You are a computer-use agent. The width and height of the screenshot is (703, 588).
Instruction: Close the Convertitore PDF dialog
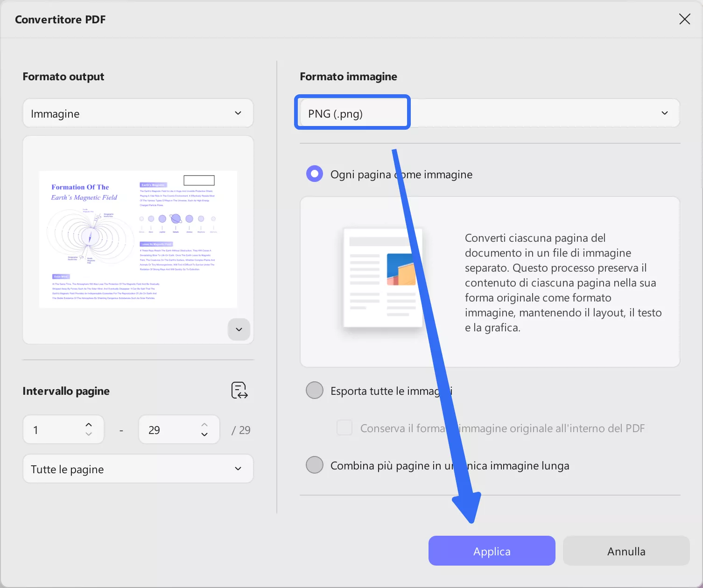(x=684, y=19)
